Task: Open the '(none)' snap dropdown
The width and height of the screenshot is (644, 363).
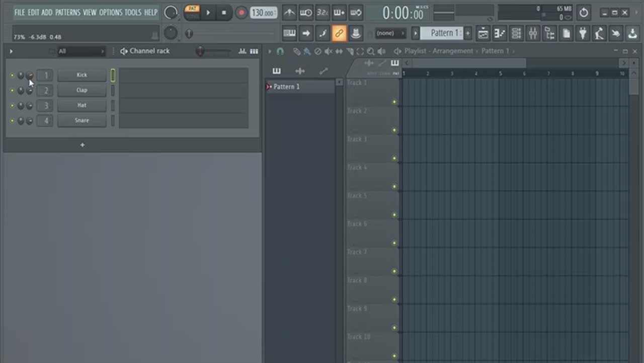Action: [390, 34]
